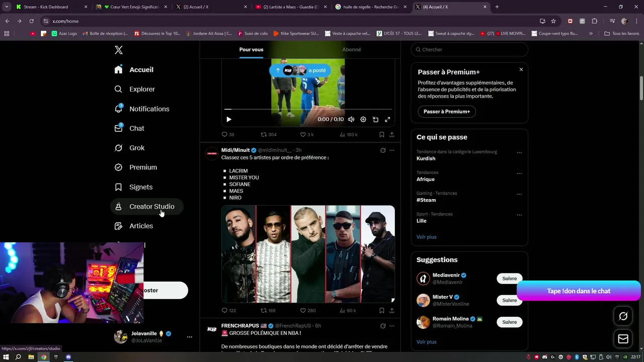Bookmark this page with star icon

coord(553,21)
